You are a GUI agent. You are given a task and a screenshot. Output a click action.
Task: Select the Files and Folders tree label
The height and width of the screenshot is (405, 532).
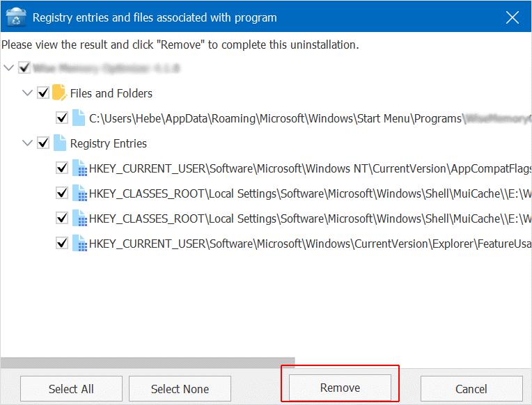click(111, 93)
